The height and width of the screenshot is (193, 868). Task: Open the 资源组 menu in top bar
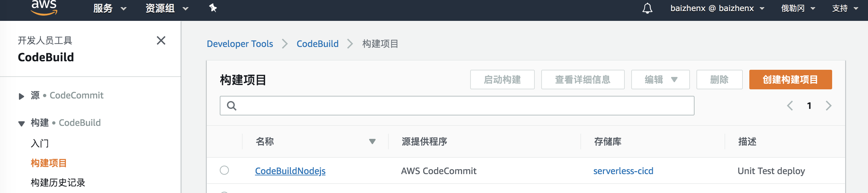(167, 8)
